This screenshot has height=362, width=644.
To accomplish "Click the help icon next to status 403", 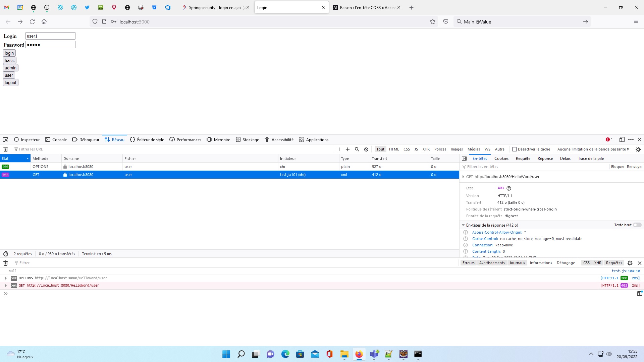I will (x=509, y=188).
